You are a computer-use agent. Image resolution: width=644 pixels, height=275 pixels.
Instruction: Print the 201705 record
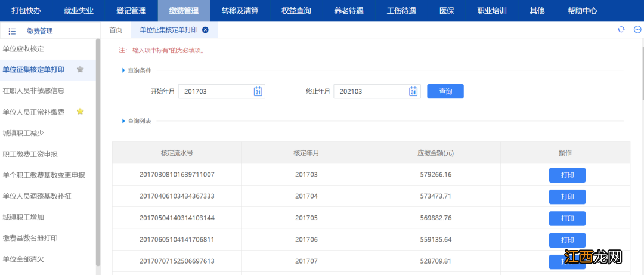(x=566, y=218)
